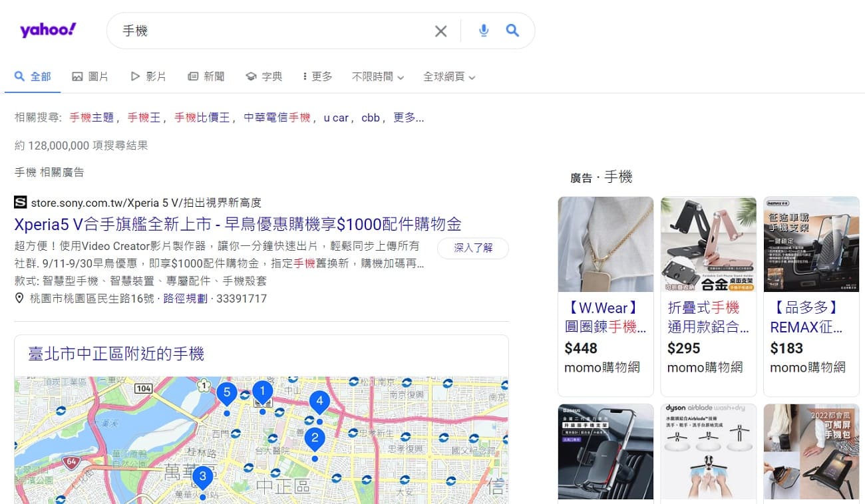Image resolution: width=865 pixels, height=504 pixels.
Task: Open the 不限時間 dropdown
Action: [x=378, y=76]
